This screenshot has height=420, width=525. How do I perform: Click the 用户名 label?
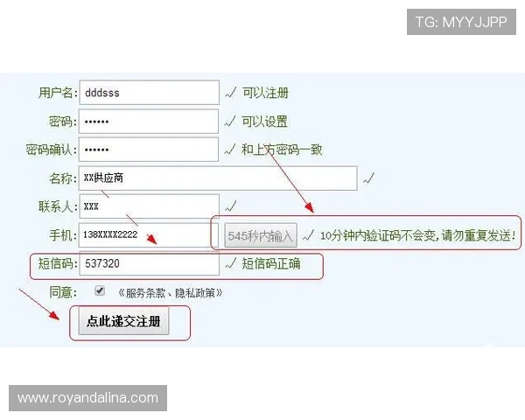tap(58, 93)
